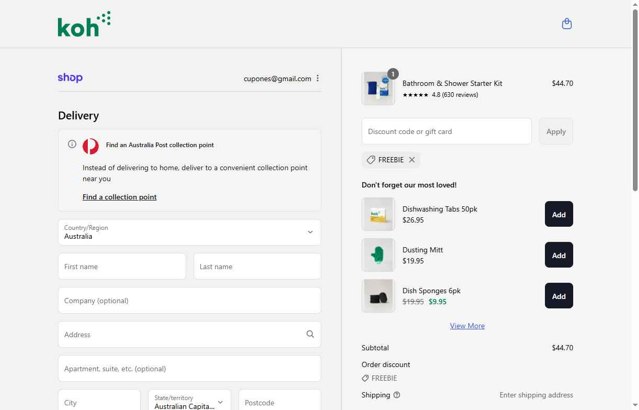Add Dusting Mitt to order

pyautogui.click(x=559, y=255)
